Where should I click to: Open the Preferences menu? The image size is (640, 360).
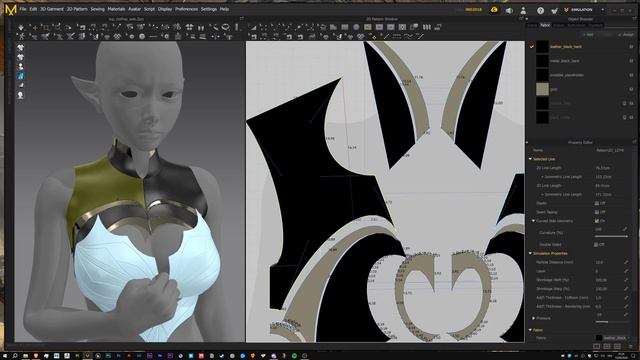(187, 9)
